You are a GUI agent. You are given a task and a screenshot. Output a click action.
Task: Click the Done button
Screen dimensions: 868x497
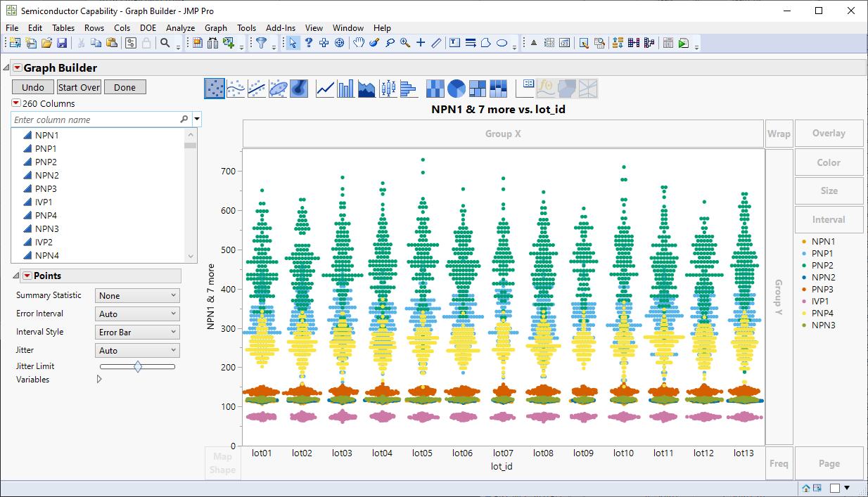click(x=125, y=87)
